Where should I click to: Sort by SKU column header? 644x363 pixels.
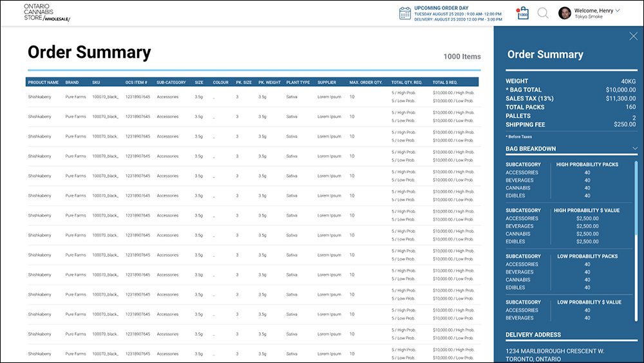click(96, 82)
